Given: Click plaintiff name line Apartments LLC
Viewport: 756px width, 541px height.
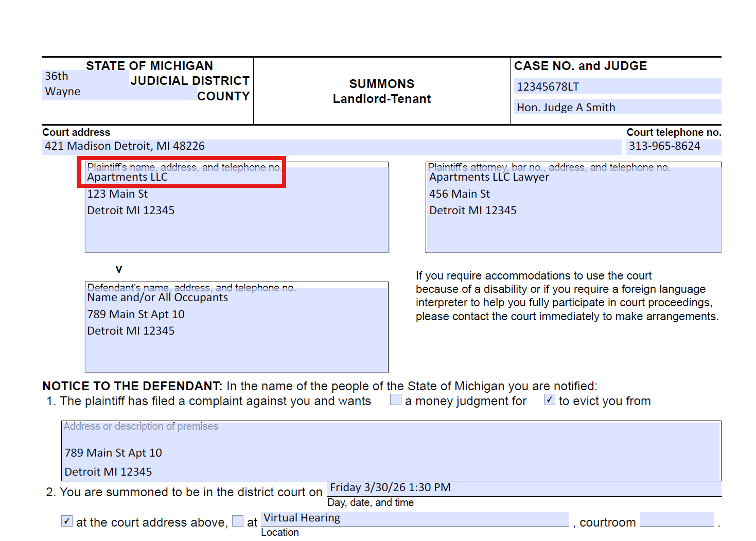Looking at the screenshot, I should (128, 177).
